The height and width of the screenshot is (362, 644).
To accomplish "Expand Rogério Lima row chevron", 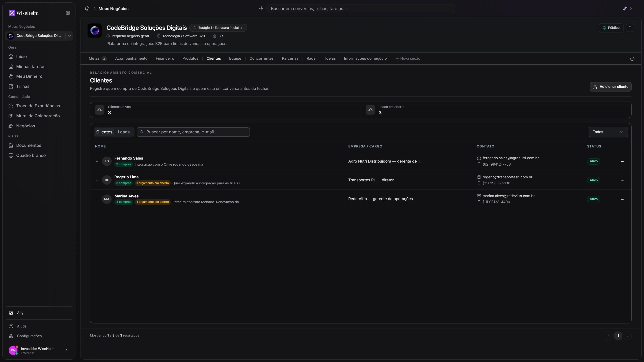I will (97, 180).
